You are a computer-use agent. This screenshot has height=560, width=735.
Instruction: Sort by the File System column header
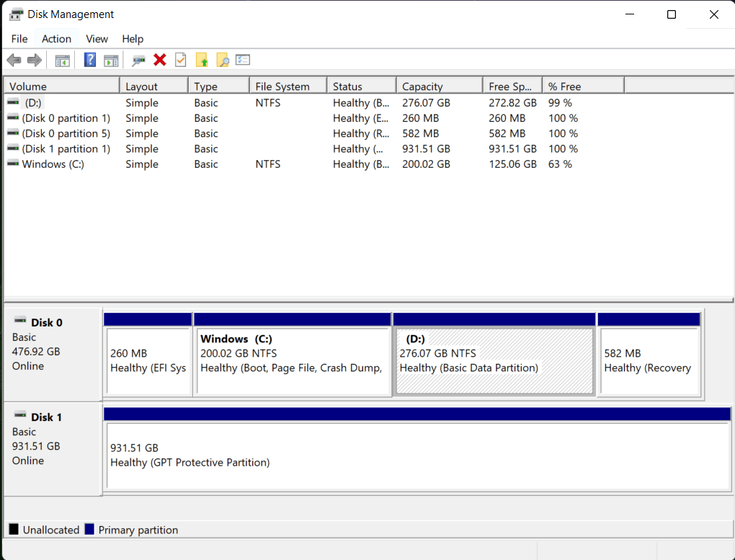pos(288,86)
